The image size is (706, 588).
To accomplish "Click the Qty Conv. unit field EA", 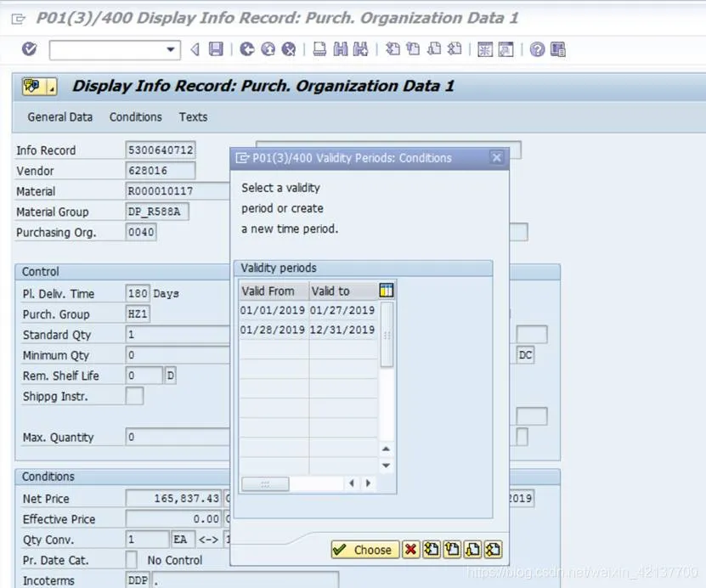I will [184, 540].
